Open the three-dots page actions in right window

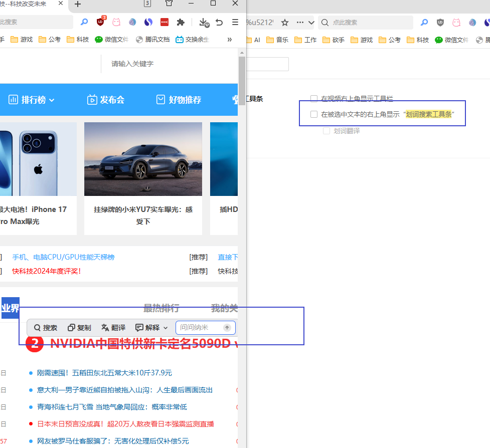[x=300, y=23]
